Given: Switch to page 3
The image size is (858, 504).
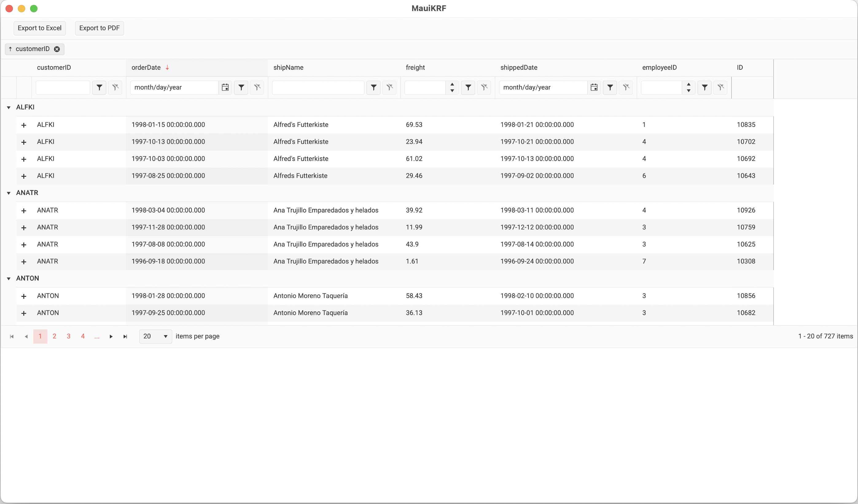Looking at the screenshot, I should [68, 336].
